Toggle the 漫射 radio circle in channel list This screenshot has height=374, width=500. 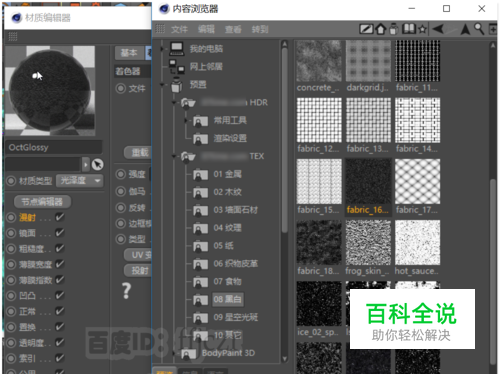tap(11, 217)
